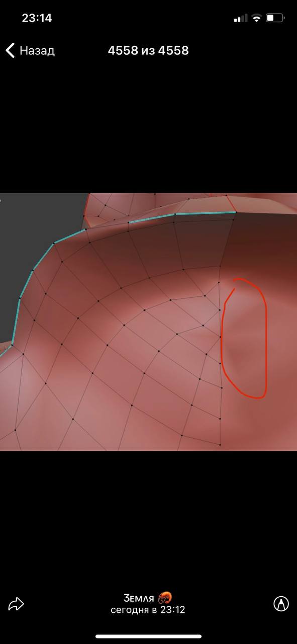Tap the cellular signal bars
297x644 pixels.
click(x=241, y=19)
